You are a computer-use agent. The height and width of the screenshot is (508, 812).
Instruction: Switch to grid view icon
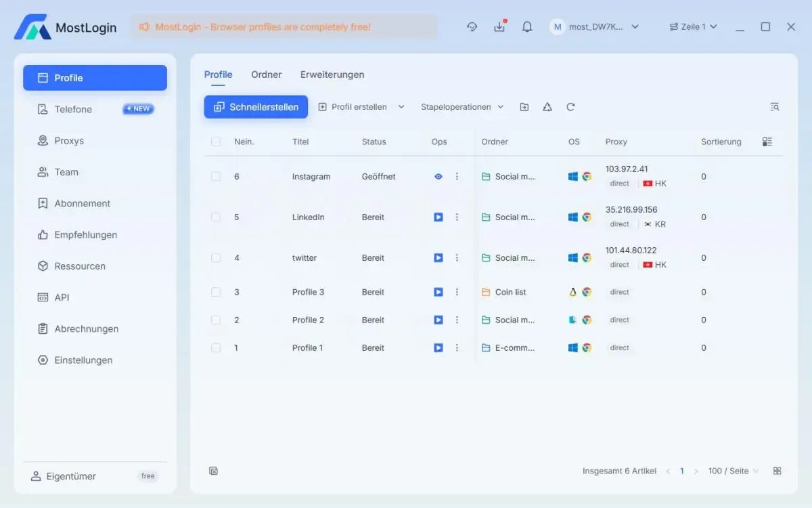click(x=777, y=471)
